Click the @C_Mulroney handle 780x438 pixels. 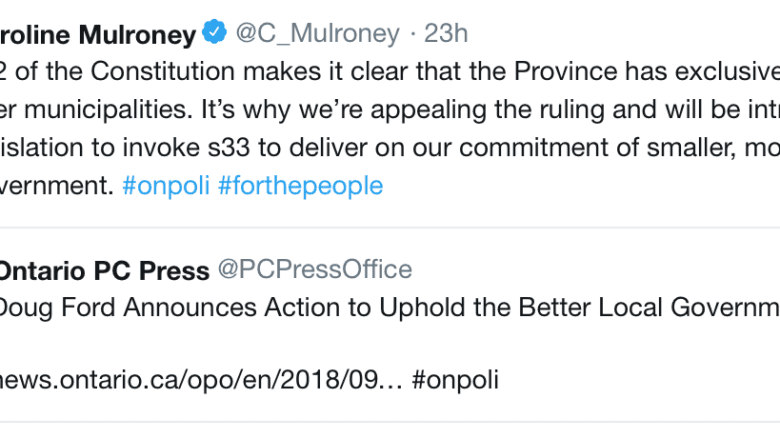tap(317, 33)
